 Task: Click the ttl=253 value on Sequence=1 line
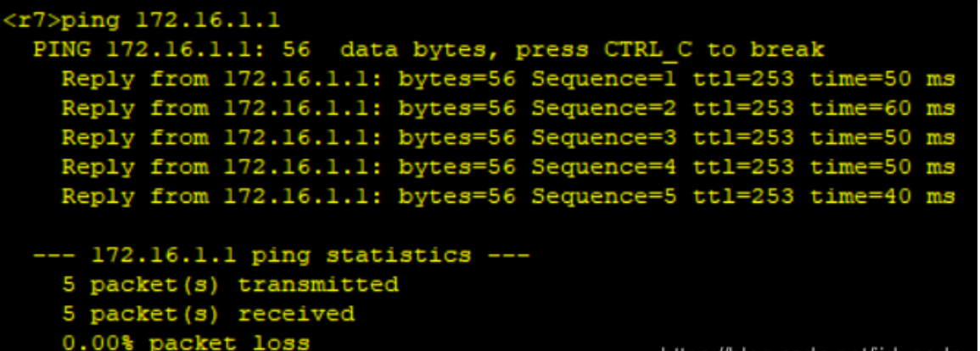click(743, 80)
